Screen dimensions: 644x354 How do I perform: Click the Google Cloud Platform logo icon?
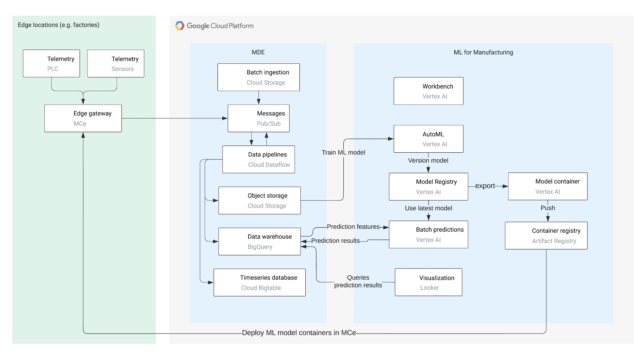[x=179, y=26]
